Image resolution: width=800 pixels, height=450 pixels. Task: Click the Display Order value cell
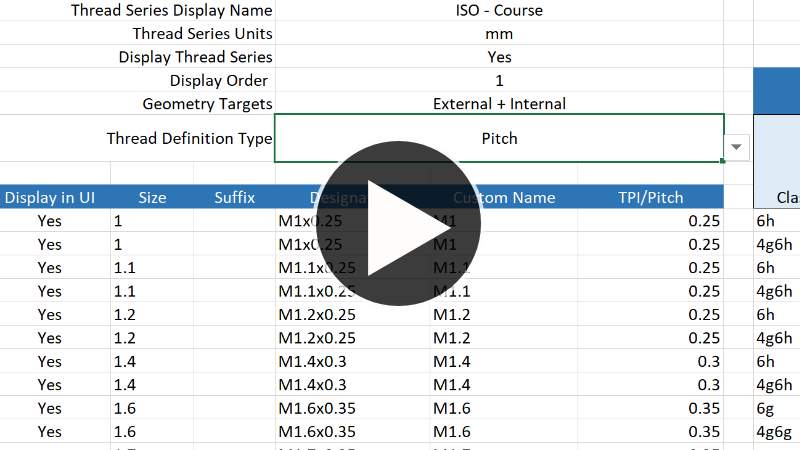pyautogui.click(x=499, y=80)
